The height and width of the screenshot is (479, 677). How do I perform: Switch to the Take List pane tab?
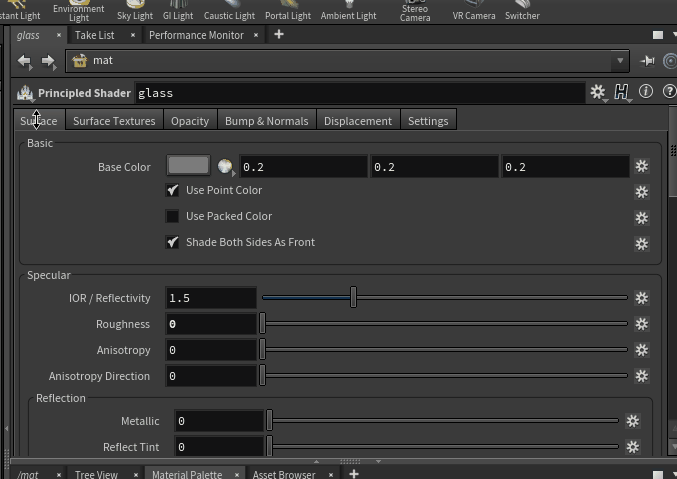[94, 35]
